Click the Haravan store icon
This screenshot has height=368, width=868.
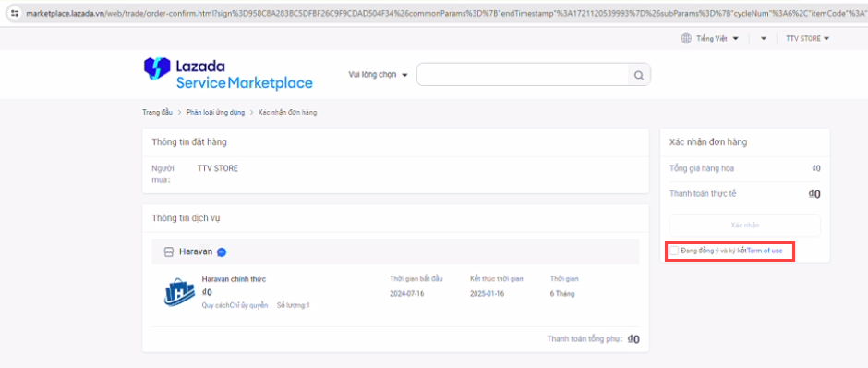click(x=169, y=252)
